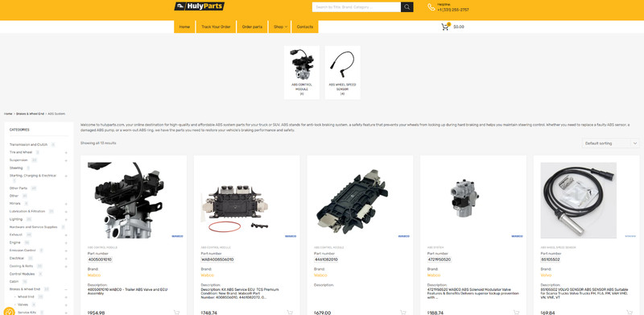Open the Cabin category link
Image resolution: width=644 pixels, height=315 pixels.
tap(14, 282)
